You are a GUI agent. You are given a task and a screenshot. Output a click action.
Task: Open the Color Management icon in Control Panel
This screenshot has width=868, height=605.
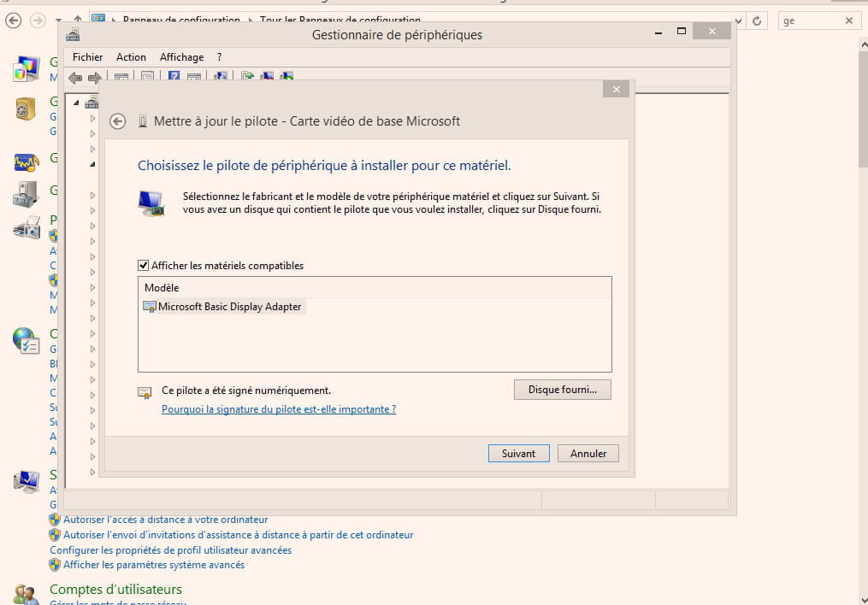26,68
